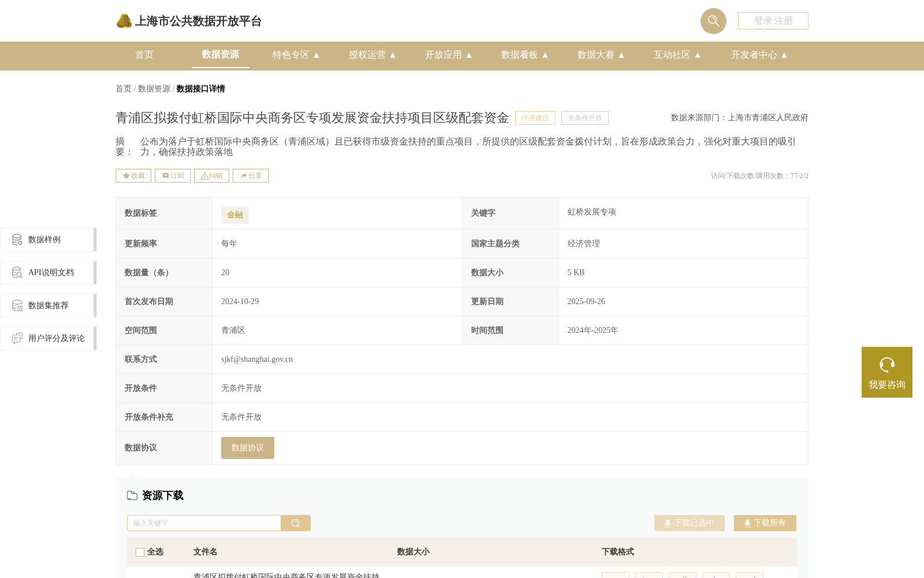Click the 数据来源部门 source text
The height and width of the screenshot is (578, 924).
tap(740, 117)
